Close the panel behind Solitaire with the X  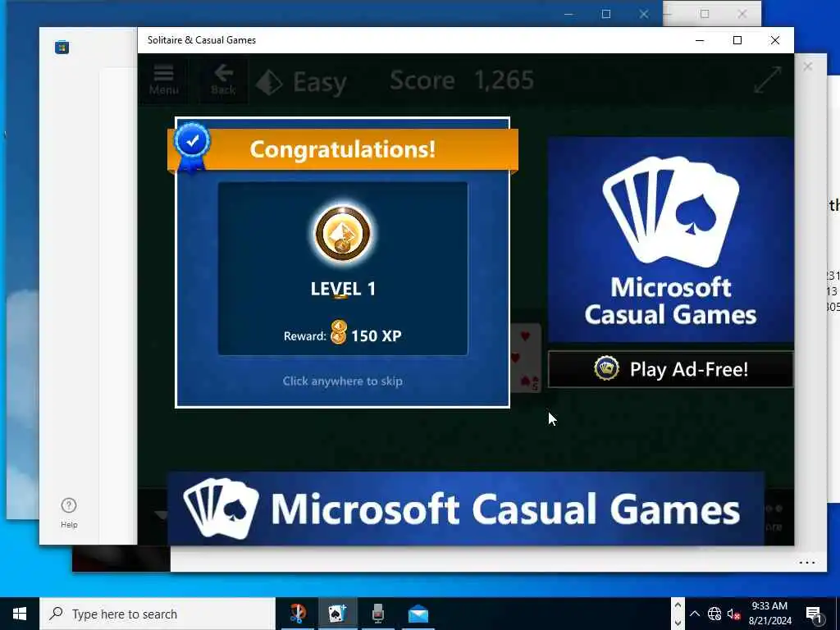808,66
